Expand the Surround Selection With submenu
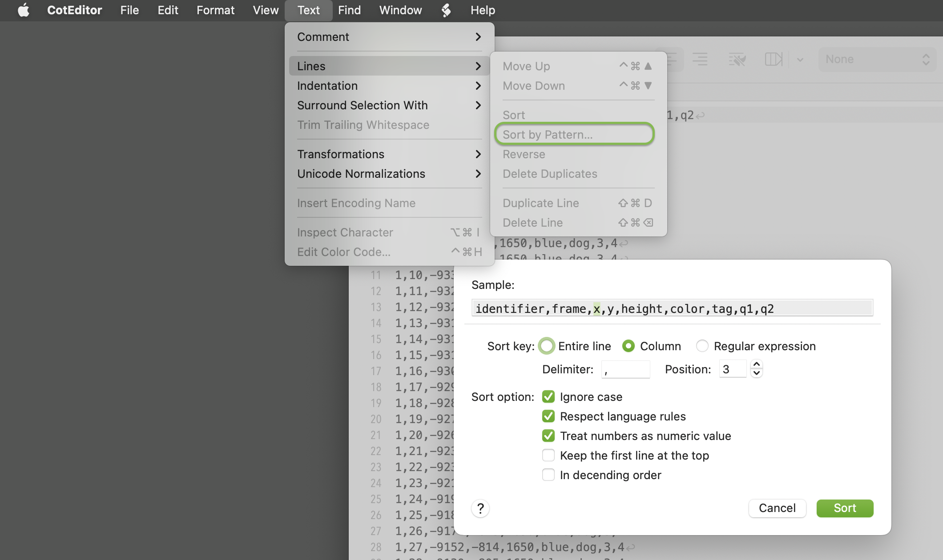Screen dimensions: 943x560 pos(362,105)
